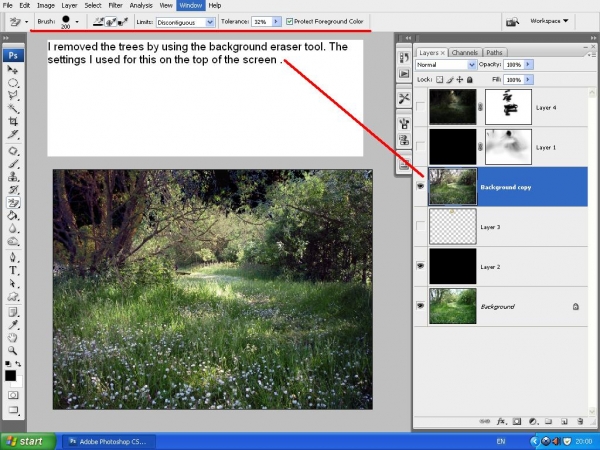Hide the Background copy layer
This screenshot has height=450, width=600.
420,186
